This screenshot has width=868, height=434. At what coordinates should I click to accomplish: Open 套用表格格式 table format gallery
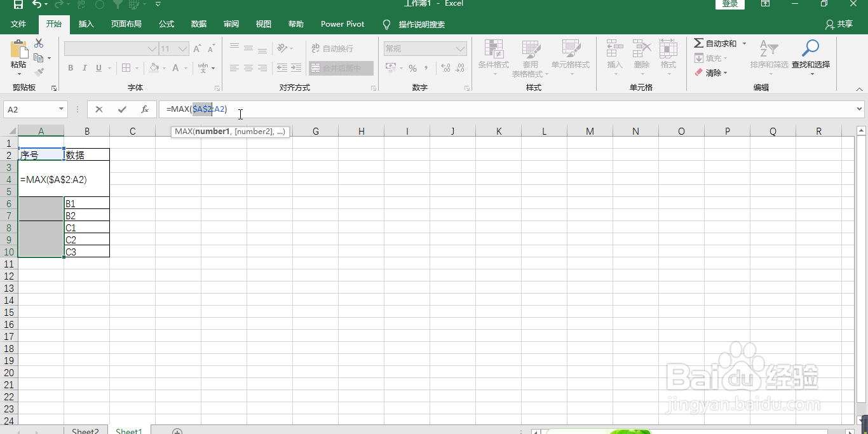click(x=530, y=58)
